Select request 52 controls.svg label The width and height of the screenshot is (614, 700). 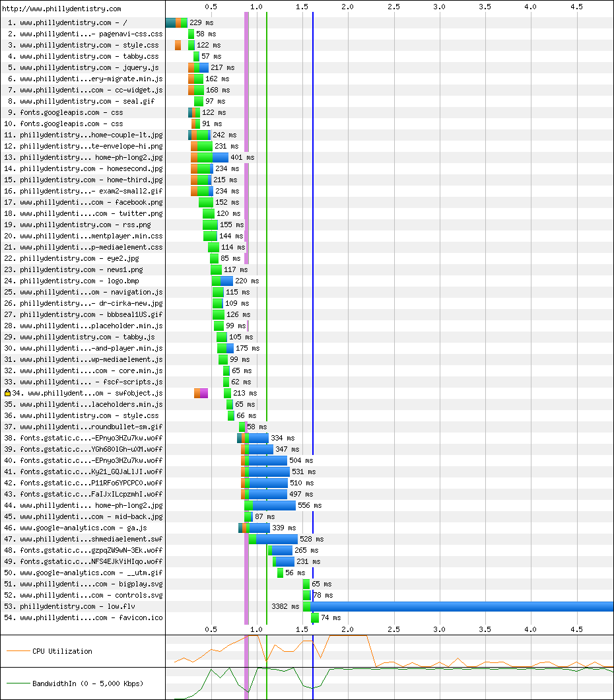pyautogui.click(x=83, y=595)
